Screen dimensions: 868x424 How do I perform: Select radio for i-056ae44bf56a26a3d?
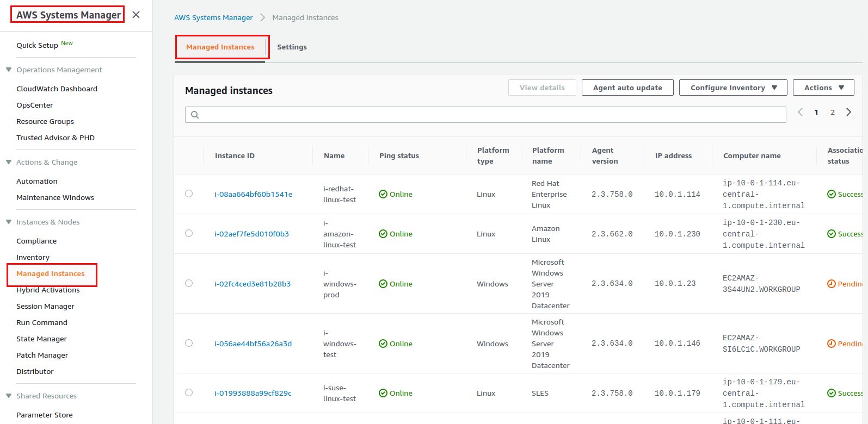point(189,343)
